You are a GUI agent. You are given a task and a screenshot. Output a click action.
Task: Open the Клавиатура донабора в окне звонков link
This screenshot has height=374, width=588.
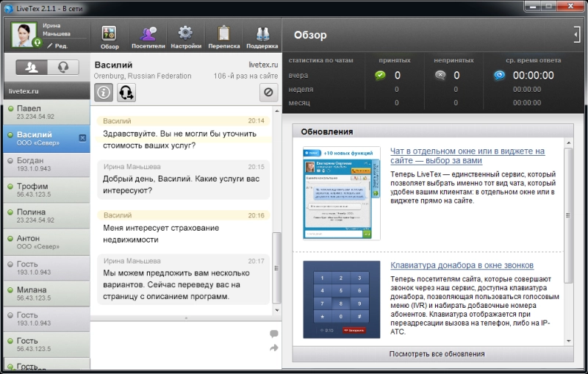[462, 265]
